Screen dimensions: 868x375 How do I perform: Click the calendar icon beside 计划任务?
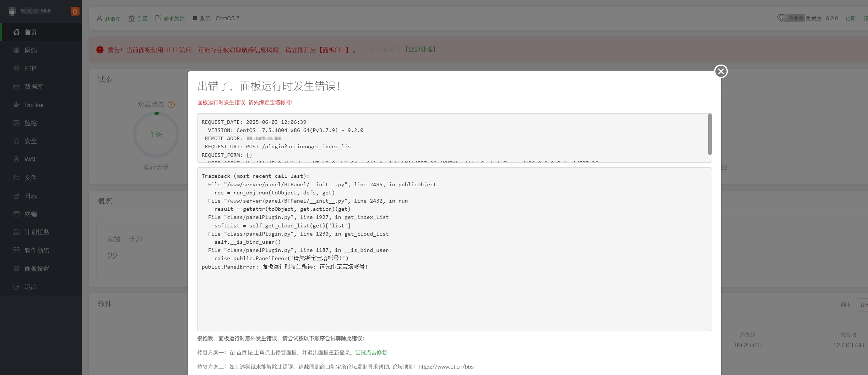point(16,232)
